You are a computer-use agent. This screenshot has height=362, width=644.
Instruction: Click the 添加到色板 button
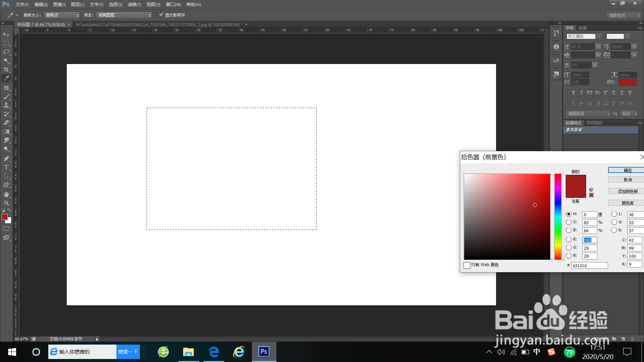point(627,191)
